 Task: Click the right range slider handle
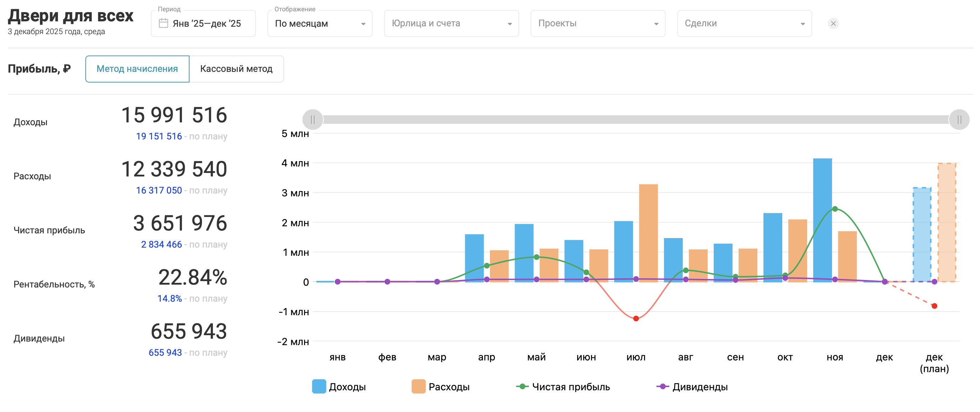959,120
